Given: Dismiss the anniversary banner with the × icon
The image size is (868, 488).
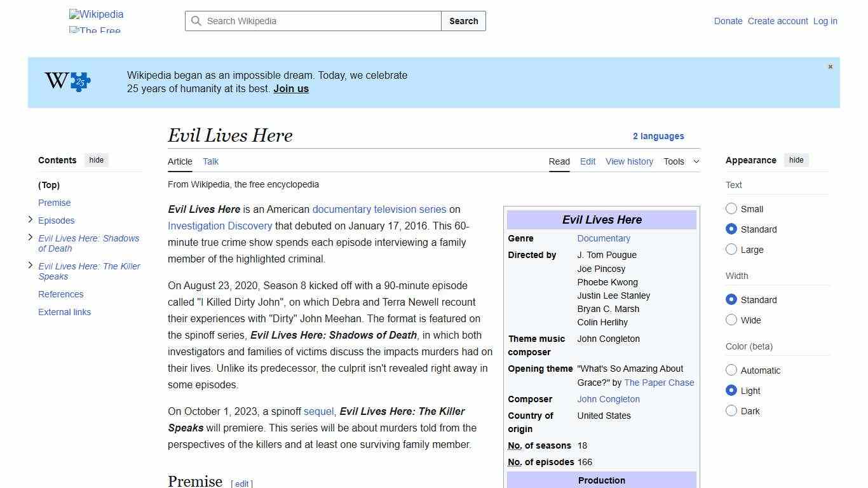Looking at the screenshot, I should tap(830, 66).
